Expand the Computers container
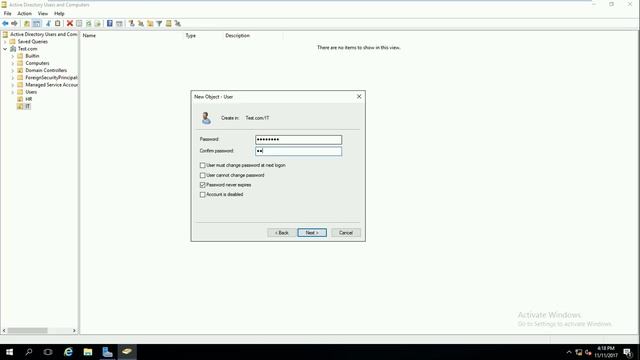This screenshot has width=640, height=360. coord(13,63)
